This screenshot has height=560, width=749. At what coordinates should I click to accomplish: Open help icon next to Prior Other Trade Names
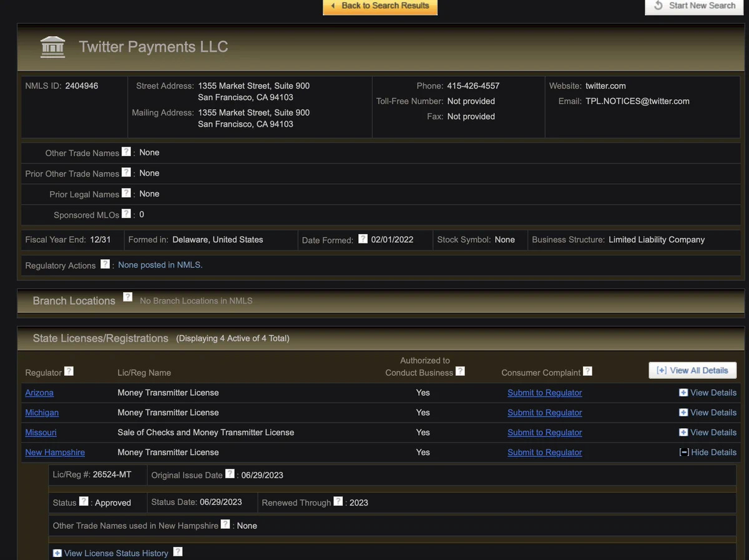pos(126,172)
